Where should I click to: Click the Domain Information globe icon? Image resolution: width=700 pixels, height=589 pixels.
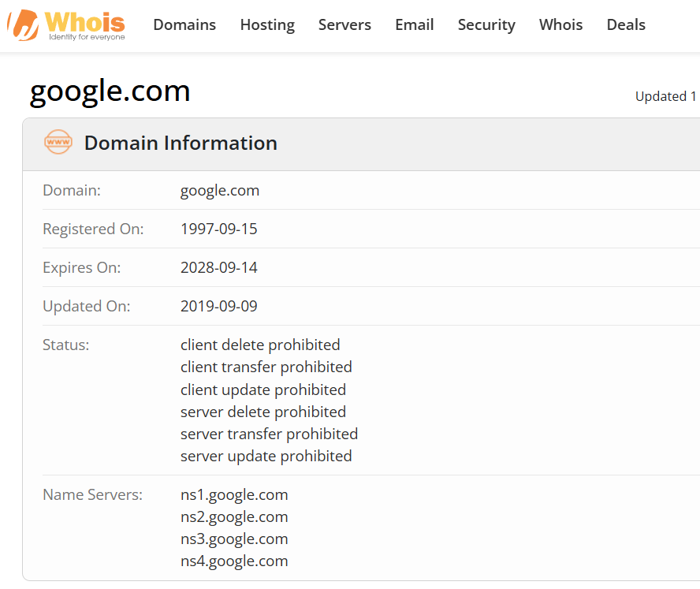click(58, 143)
